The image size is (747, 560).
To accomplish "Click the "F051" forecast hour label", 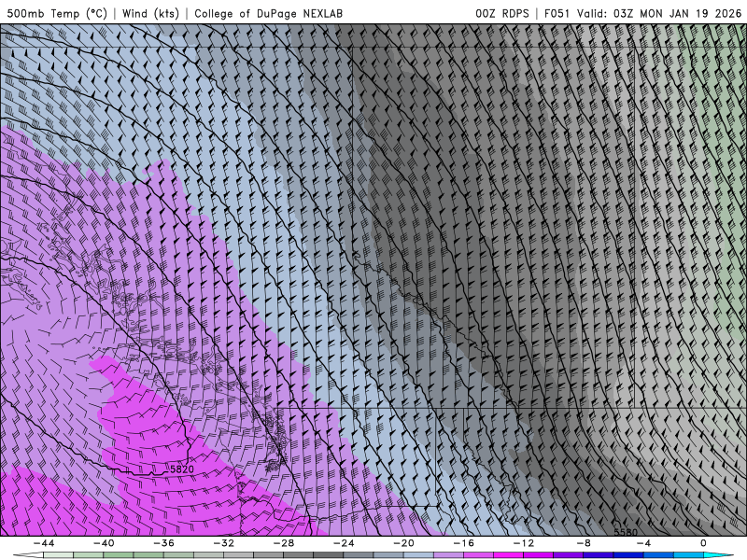I will 557,13.
